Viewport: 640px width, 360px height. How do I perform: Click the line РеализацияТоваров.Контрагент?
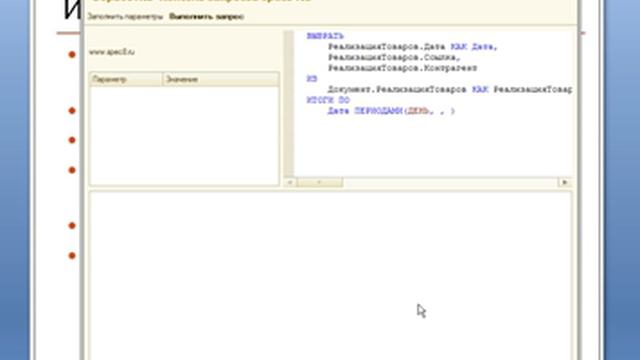click(402, 68)
